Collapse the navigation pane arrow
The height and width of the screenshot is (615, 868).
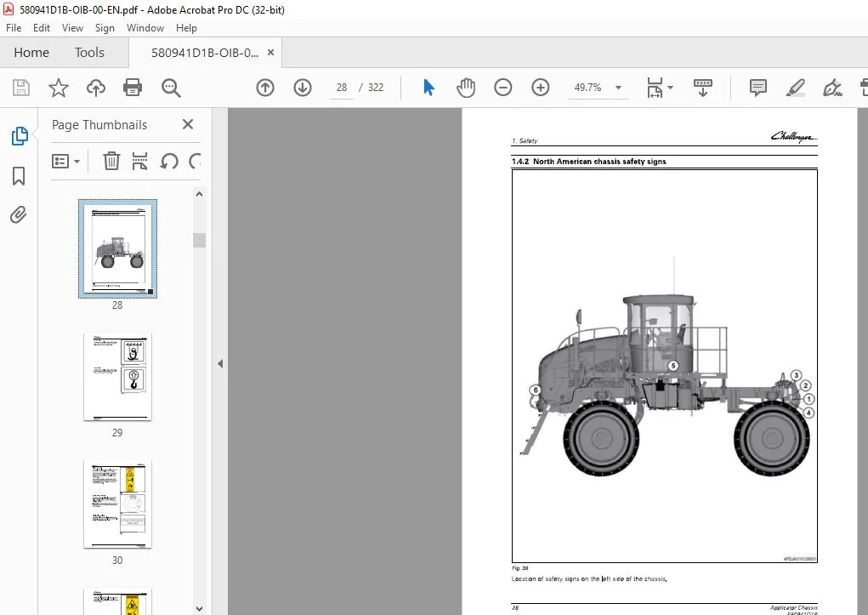point(220,364)
